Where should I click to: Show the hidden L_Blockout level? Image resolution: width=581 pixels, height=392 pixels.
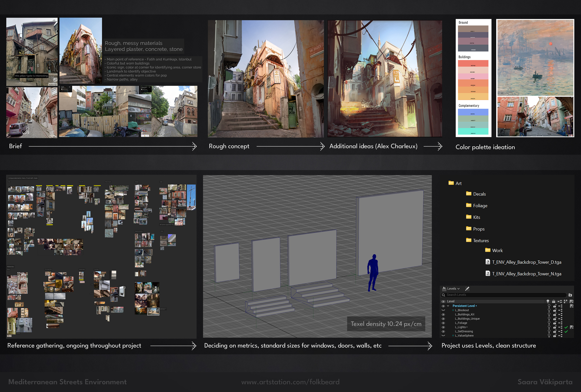pyautogui.click(x=443, y=310)
